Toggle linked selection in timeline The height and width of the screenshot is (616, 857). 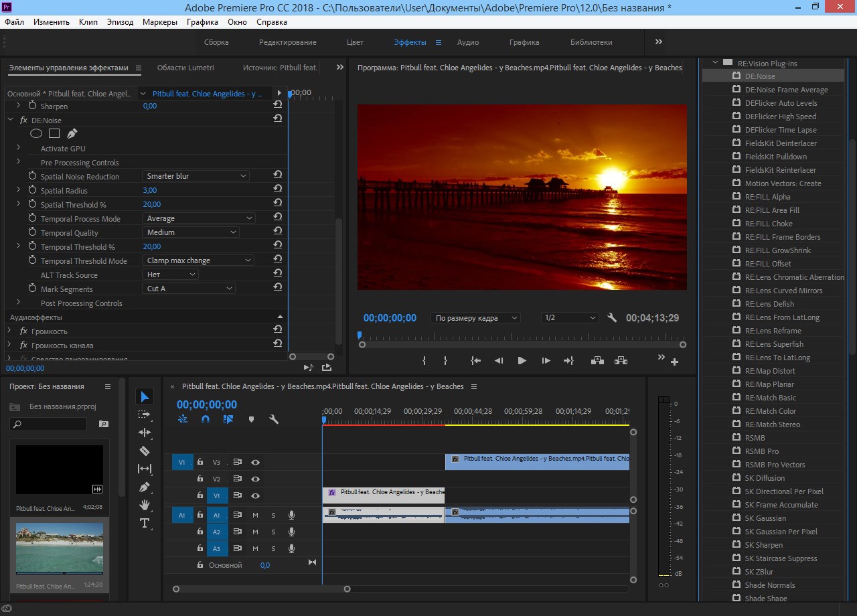[x=228, y=419]
